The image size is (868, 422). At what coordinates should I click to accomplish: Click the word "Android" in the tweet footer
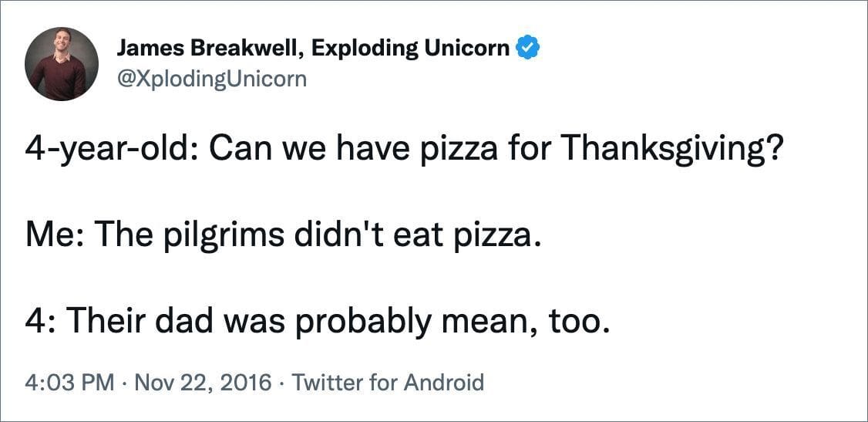coord(444,381)
